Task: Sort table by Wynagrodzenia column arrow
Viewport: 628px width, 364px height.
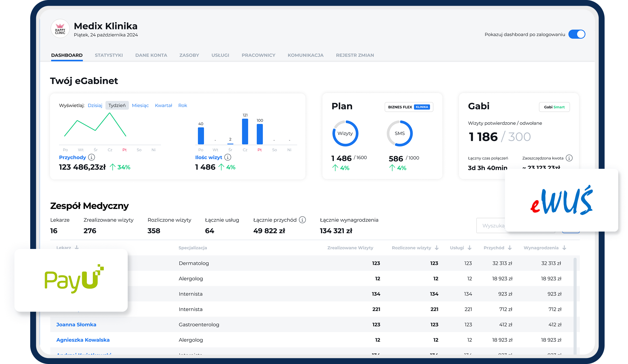Action: pos(564,248)
